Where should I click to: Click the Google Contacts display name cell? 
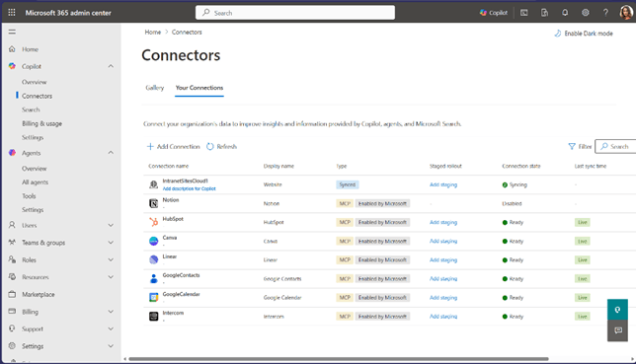[282, 279]
